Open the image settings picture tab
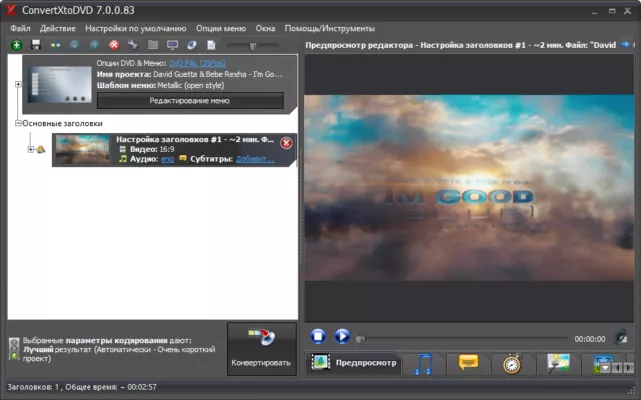 (x=558, y=363)
